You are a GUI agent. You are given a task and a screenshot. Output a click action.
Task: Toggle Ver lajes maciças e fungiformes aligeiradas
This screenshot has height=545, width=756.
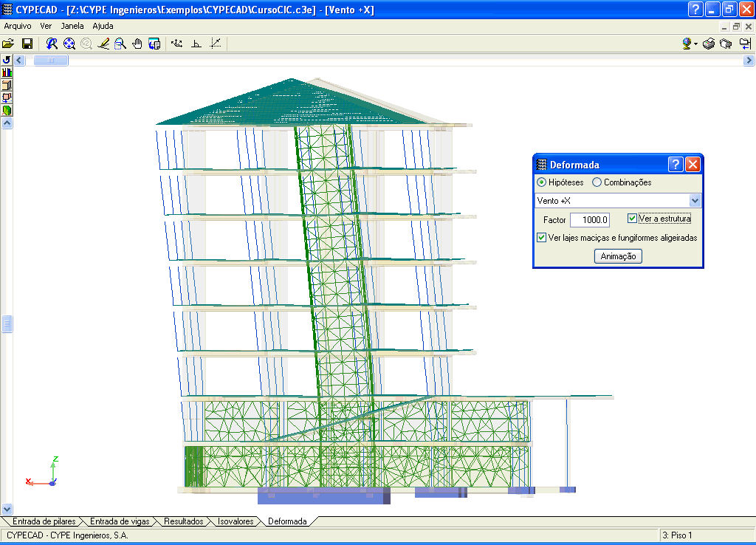541,238
